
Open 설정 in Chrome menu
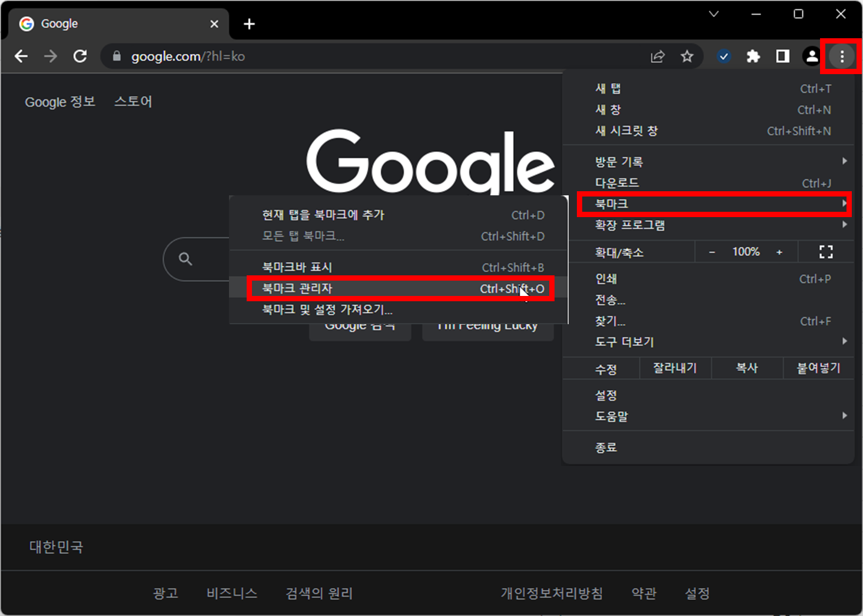coord(709,395)
